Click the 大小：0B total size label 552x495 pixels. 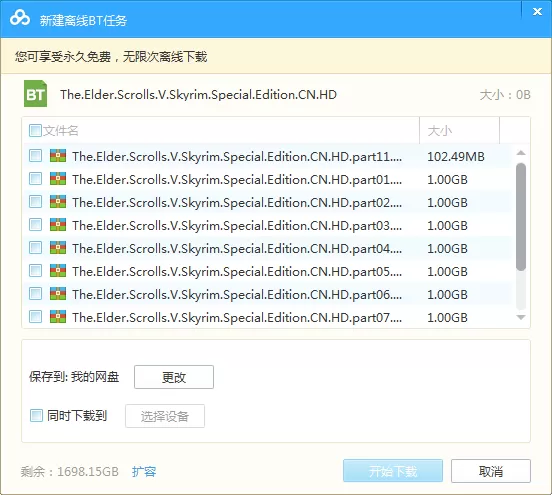pyautogui.click(x=505, y=95)
